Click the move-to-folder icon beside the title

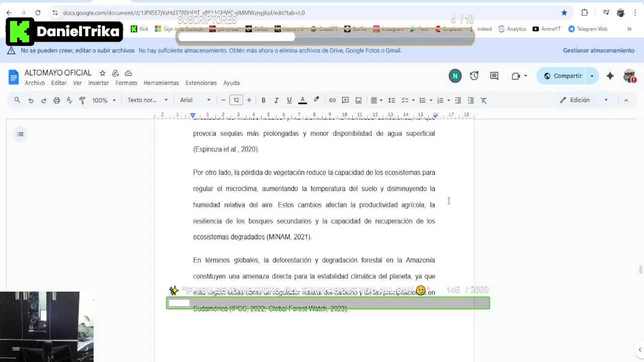tap(116, 73)
